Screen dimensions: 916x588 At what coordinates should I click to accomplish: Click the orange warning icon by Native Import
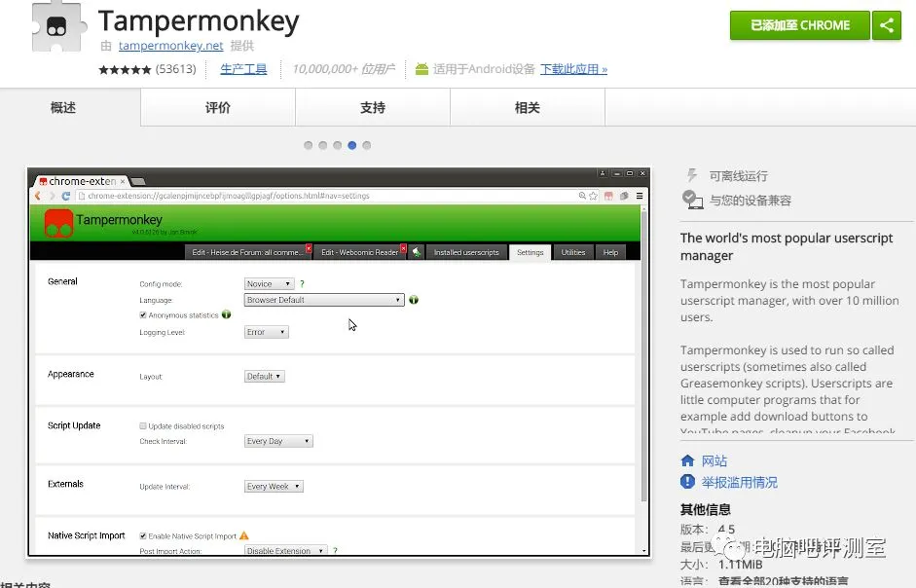[x=244, y=535]
